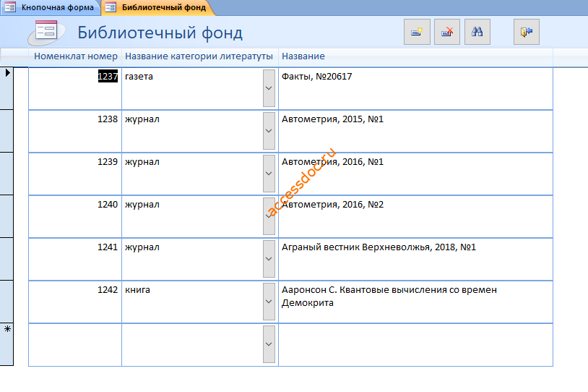Select record selector for current row 1237
This screenshot has width=588, height=392.
click(7, 88)
